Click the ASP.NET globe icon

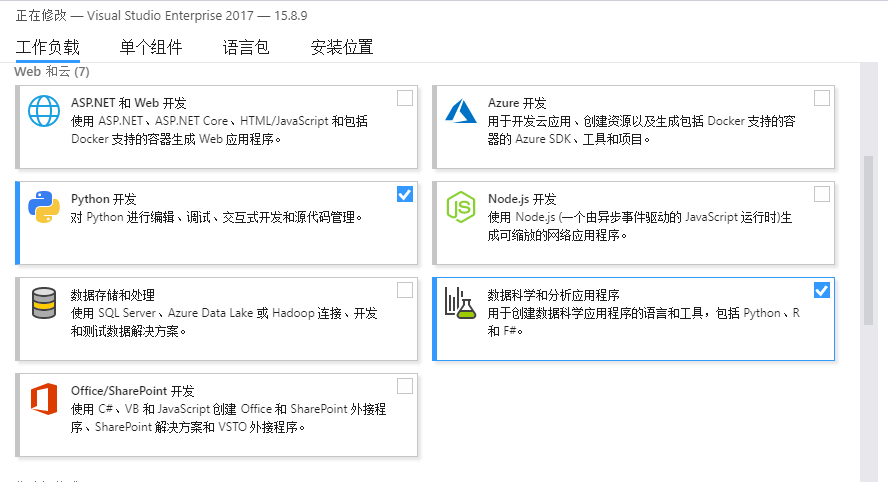point(44,111)
